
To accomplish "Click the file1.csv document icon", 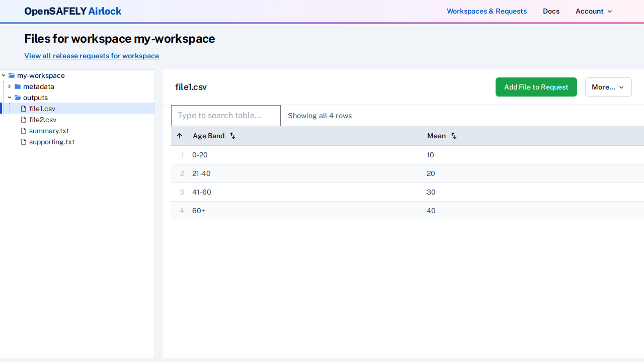I will (x=23, y=109).
